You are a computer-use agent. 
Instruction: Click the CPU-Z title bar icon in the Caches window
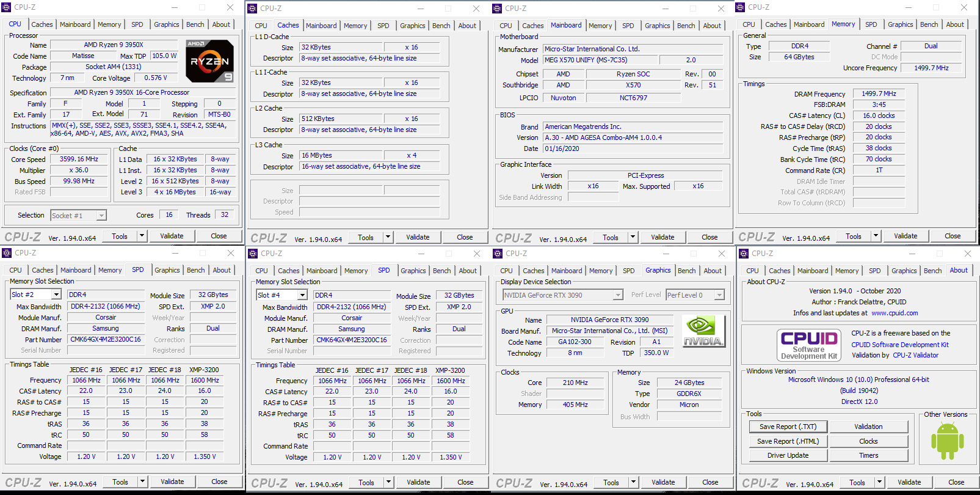pyautogui.click(x=253, y=8)
